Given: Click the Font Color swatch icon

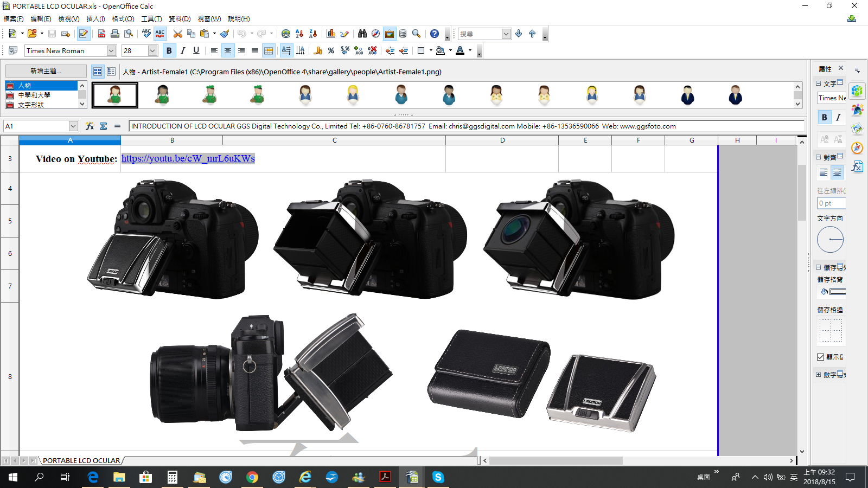Looking at the screenshot, I should point(460,50).
